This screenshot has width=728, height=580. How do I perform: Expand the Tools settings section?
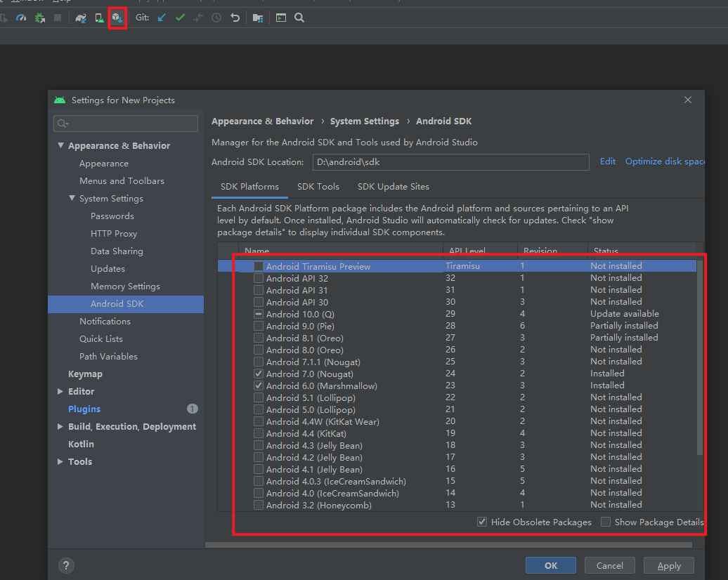click(x=60, y=461)
